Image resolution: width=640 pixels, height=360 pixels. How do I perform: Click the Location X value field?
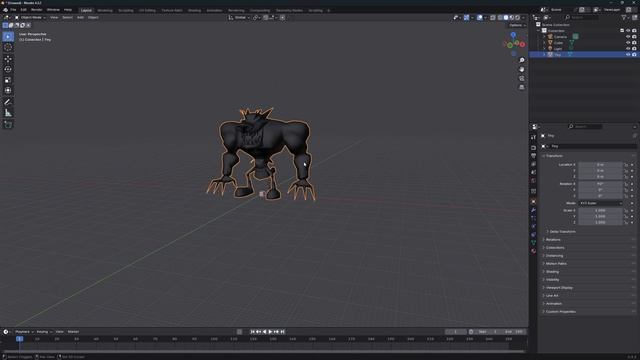pos(600,164)
